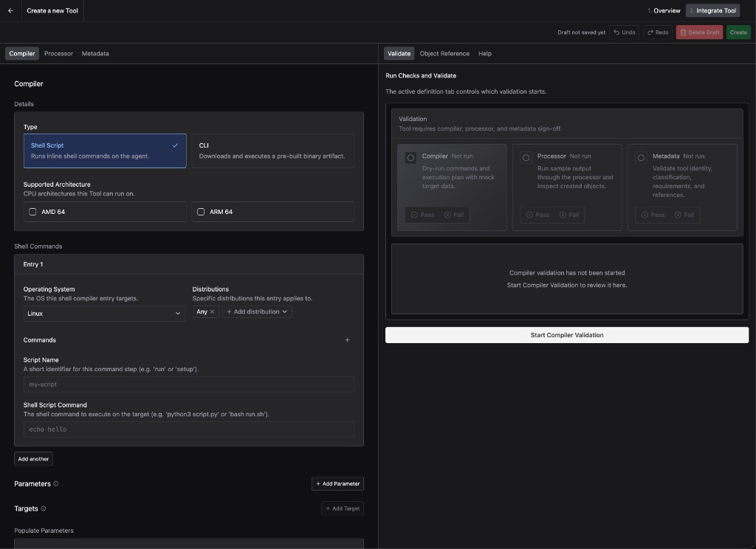Open the Object Reference tab
Image resolution: width=756 pixels, height=549 pixels.
click(444, 54)
